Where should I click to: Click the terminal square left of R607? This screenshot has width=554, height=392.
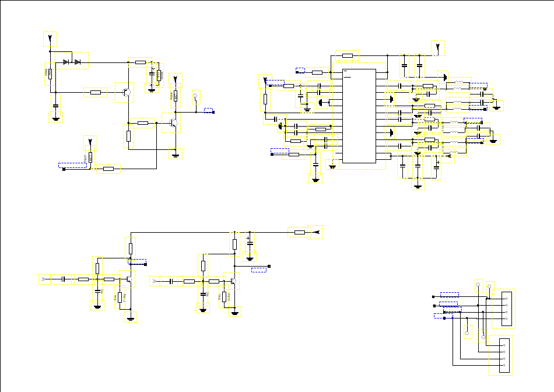[x=64, y=169]
